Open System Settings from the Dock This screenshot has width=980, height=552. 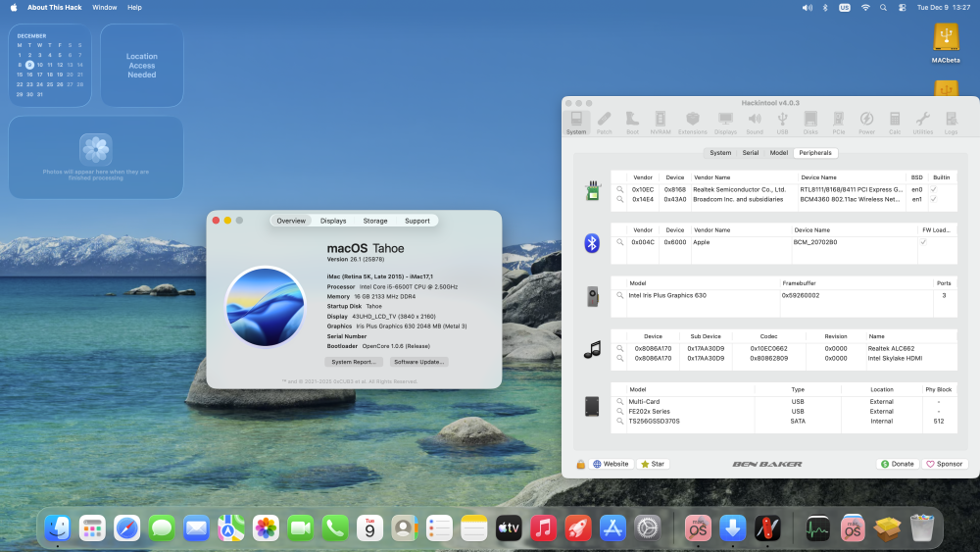pyautogui.click(x=648, y=528)
